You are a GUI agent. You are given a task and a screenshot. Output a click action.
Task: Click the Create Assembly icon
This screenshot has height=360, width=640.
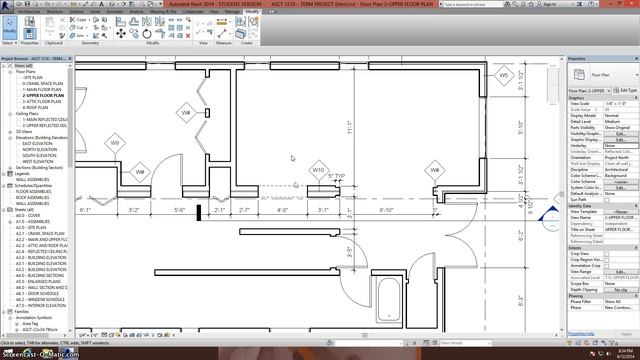tap(240, 22)
